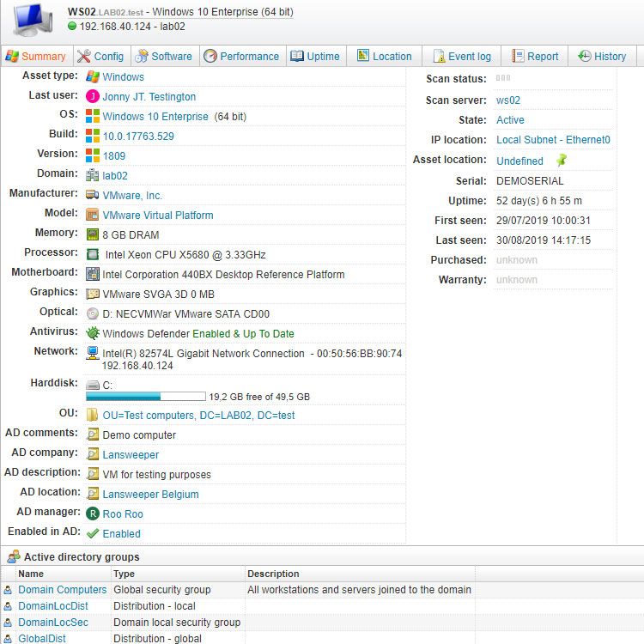The width and height of the screenshot is (644, 644).
Task: Open the Windows asset type link
Action: (x=123, y=76)
